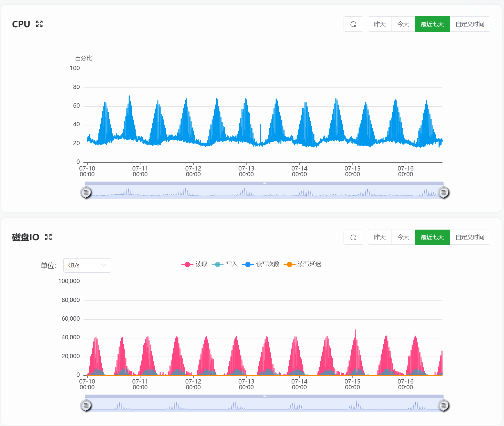Expand the 磁盘IO chart to fullscreen
This screenshot has width=504, height=426.
(48, 237)
